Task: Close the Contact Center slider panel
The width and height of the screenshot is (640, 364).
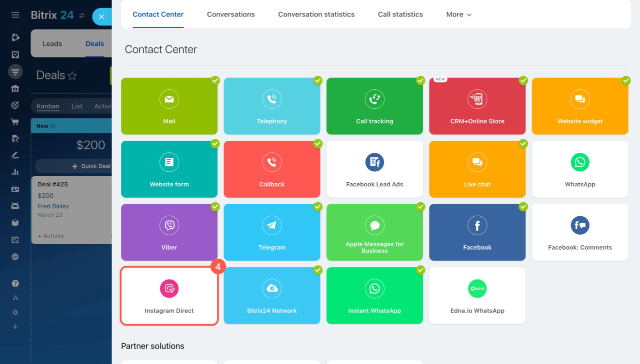Action: tap(101, 16)
